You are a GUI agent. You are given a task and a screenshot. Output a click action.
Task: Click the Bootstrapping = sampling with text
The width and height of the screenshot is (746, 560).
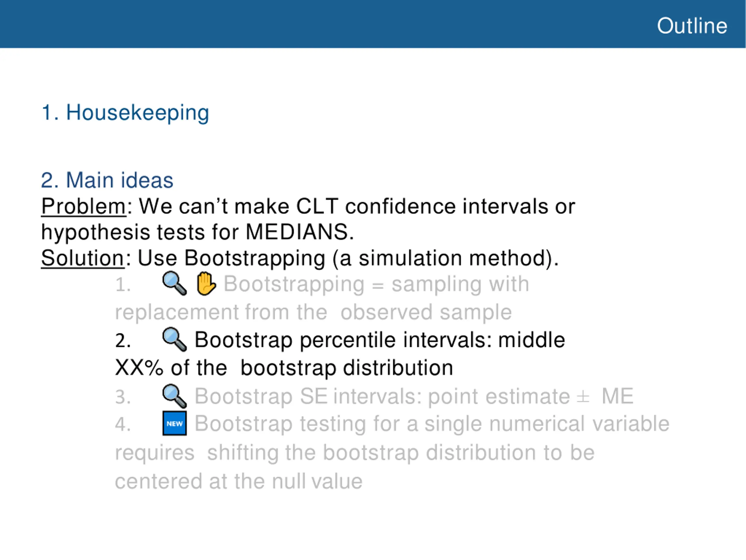coord(376,284)
